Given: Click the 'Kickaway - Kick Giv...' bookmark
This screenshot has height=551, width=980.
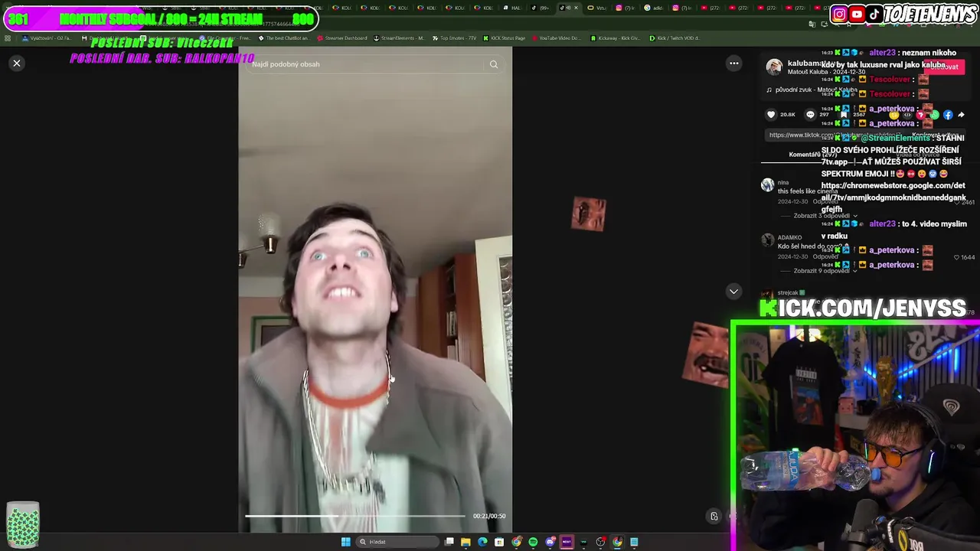Looking at the screenshot, I should [615, 37].
